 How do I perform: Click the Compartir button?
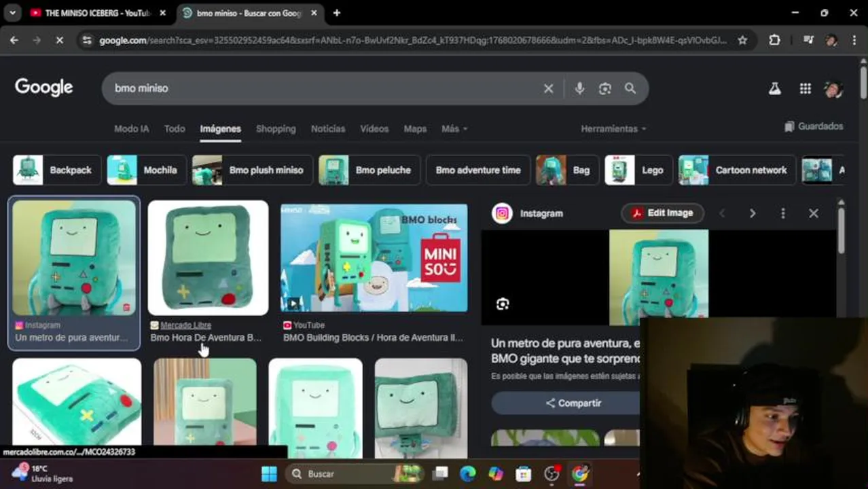click(573, 403)
